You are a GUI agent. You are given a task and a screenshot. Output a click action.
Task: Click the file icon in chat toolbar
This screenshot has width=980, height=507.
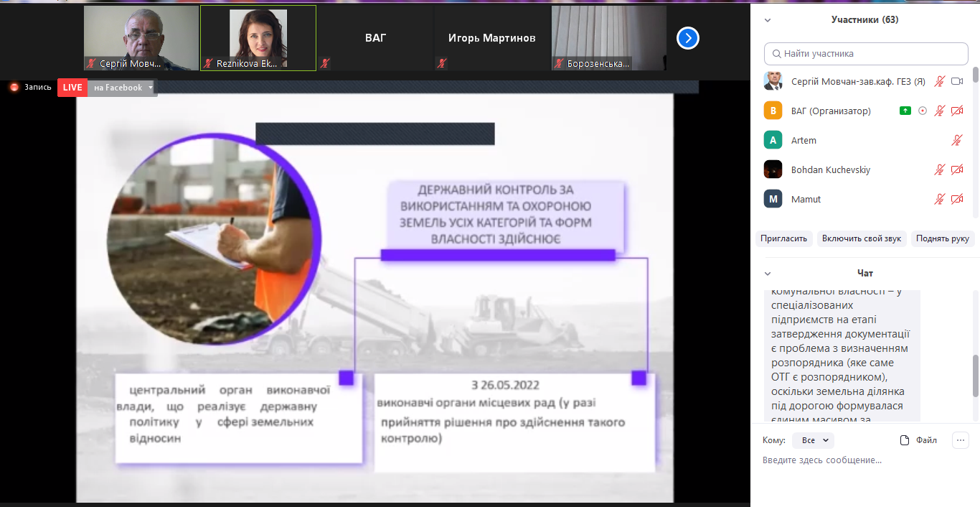(x=905, y=440)
